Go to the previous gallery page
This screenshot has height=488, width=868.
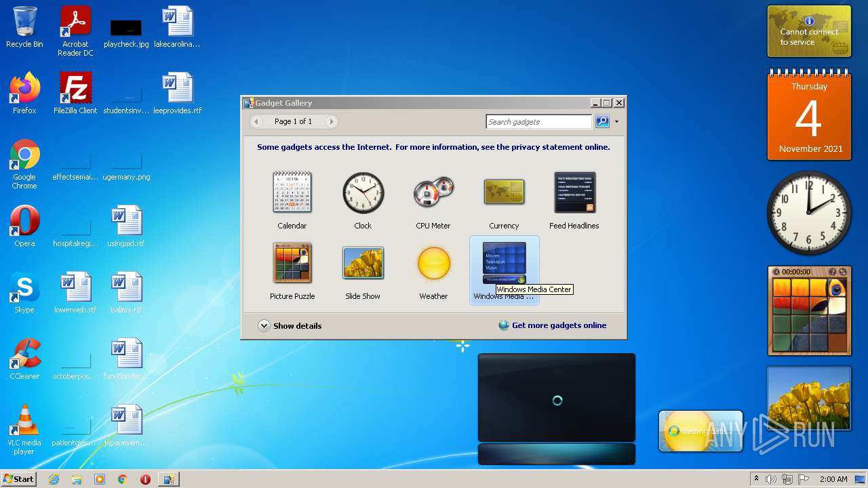[256, 121]
